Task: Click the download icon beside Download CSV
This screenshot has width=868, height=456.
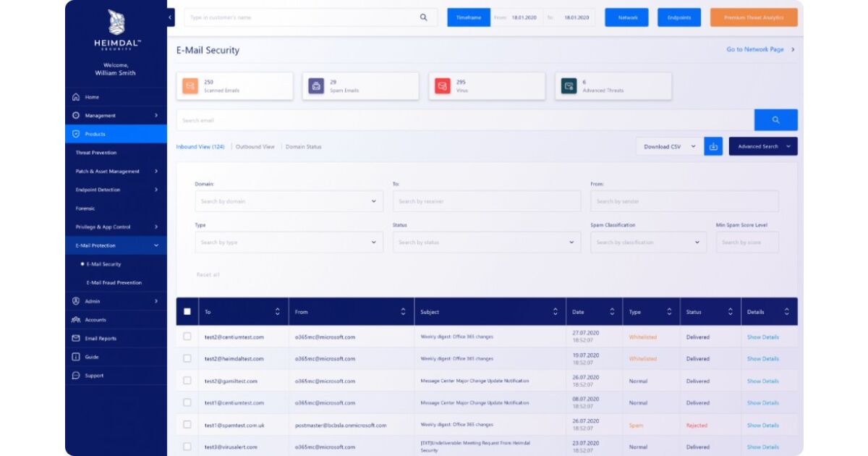Action: (x=713, y=146)
